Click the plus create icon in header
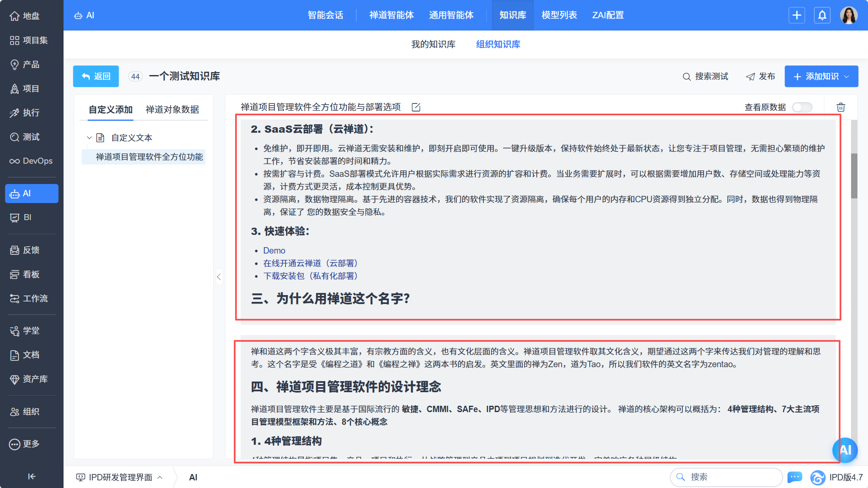 (x=796, y=15)
